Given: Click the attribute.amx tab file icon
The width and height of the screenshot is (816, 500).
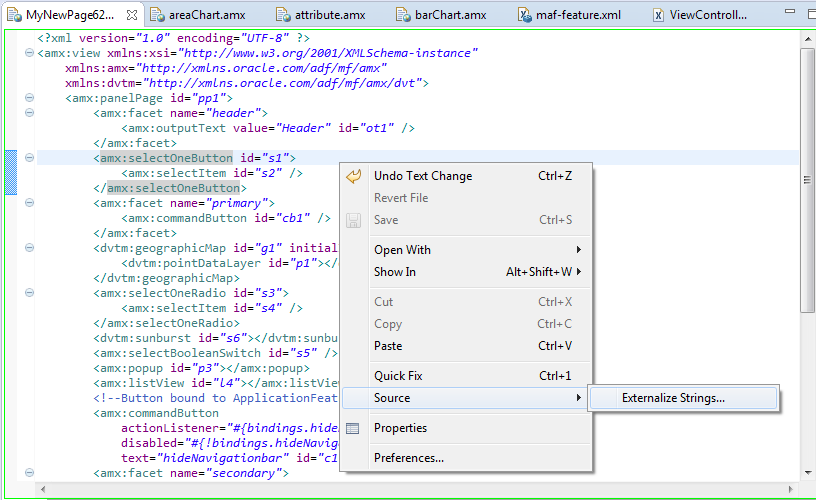Looking at the screenshot, I should (283, 15).
